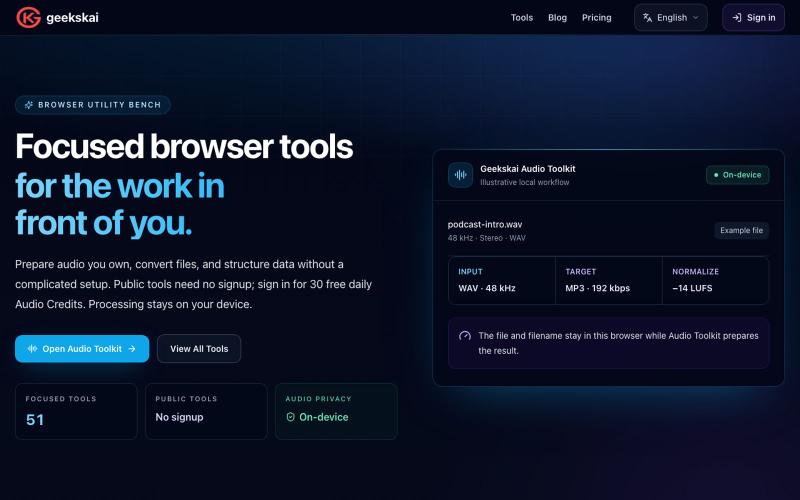Click the translate icon in language selector
800x500 pixels.
click(647, 17)
